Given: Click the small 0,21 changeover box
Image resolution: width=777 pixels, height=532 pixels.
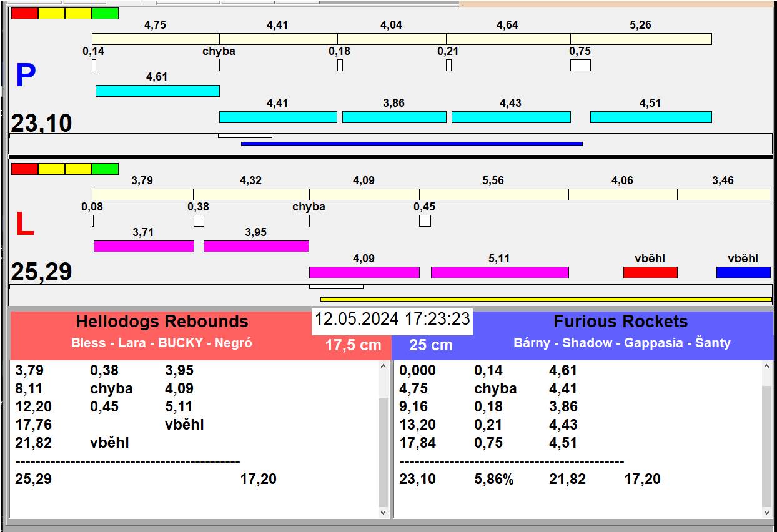Looking at the screenshot, I should [448, 65].
